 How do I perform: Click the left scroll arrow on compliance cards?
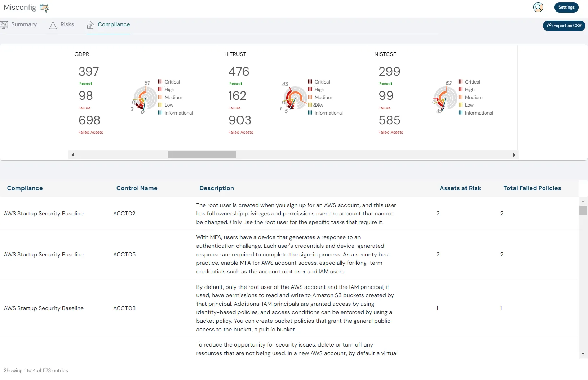(x=73, y=155)
